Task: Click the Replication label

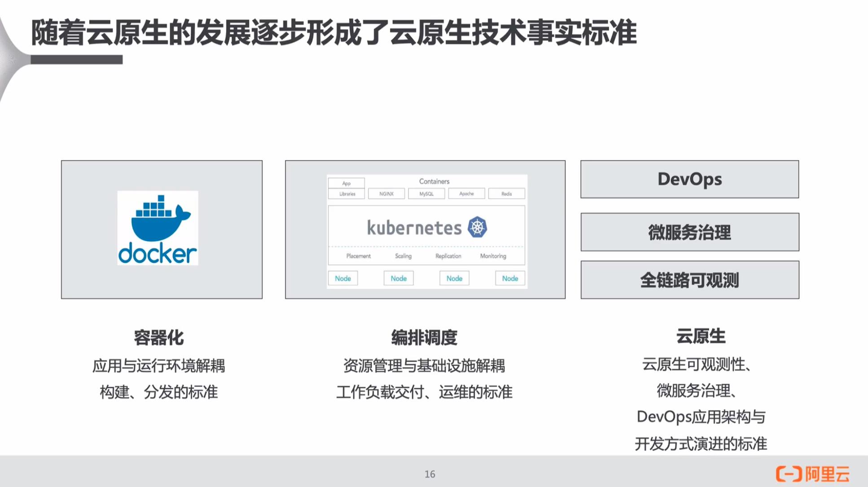Action: click(448, 256)
